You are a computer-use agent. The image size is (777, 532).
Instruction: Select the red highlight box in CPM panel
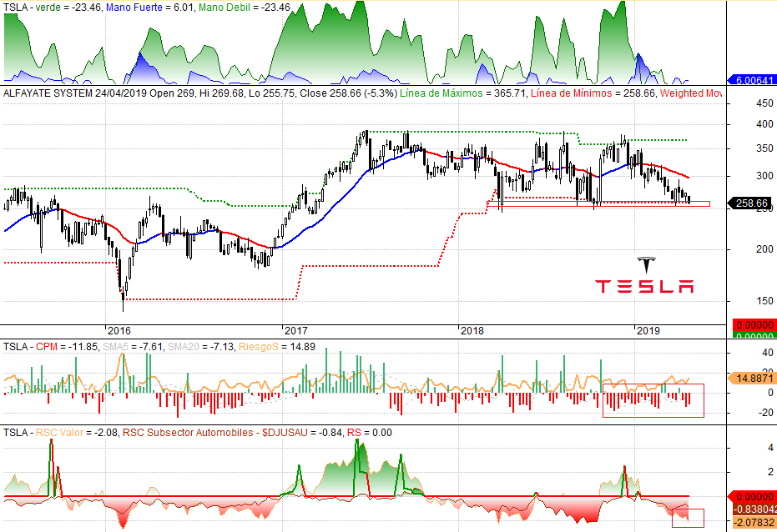pyautogui.click(x=653, y=400)
